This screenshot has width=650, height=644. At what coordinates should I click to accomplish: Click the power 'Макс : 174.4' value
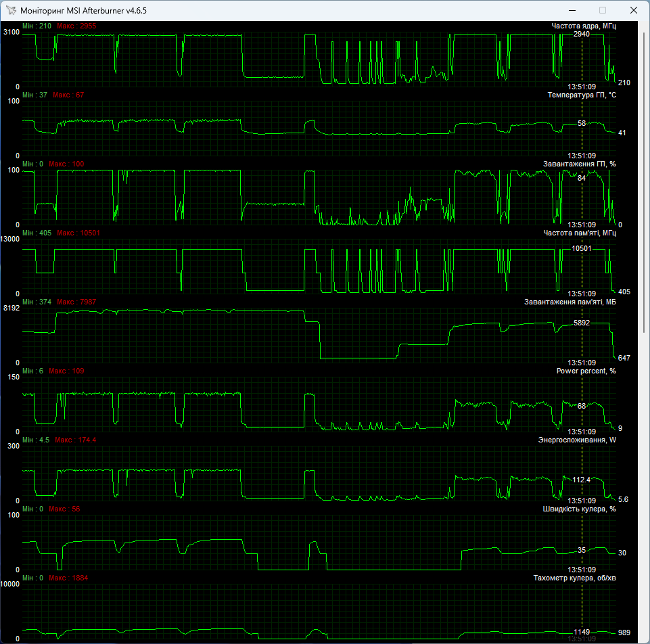tap(76, 440)
